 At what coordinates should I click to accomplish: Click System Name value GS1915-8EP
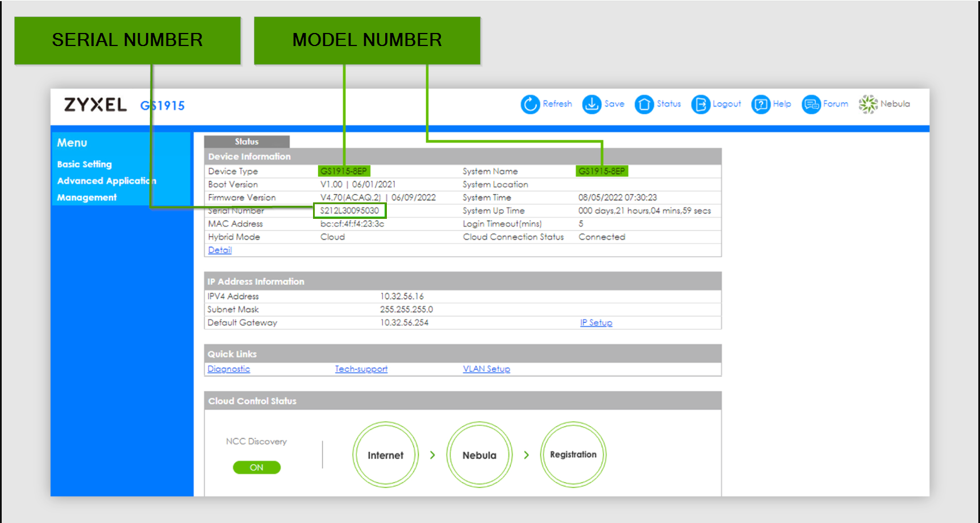(602, 171)
